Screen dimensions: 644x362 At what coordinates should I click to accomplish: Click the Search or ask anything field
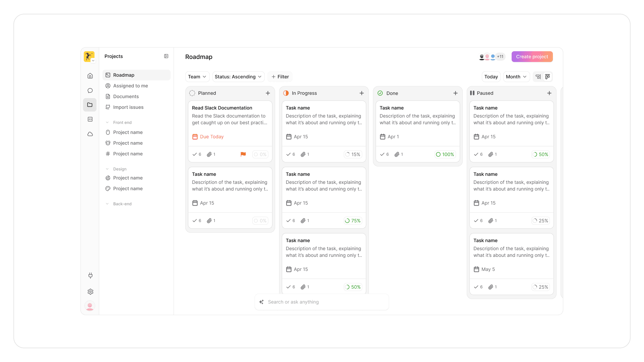322,302
